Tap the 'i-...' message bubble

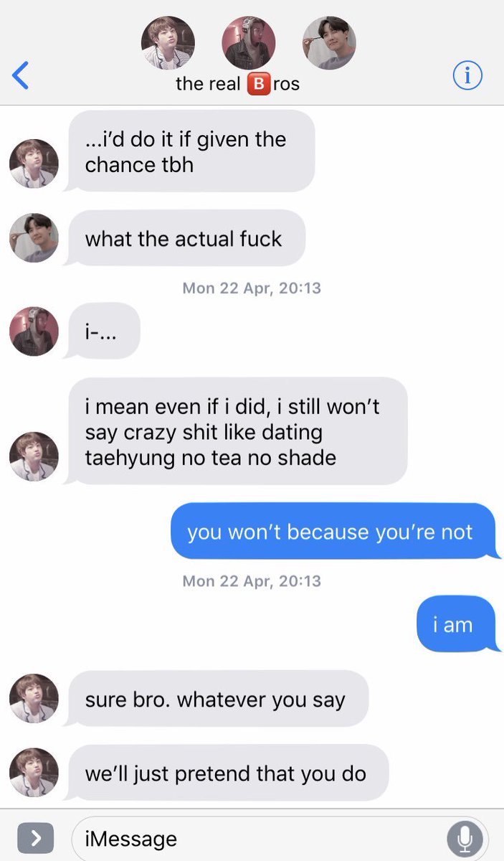click(103, 331)
